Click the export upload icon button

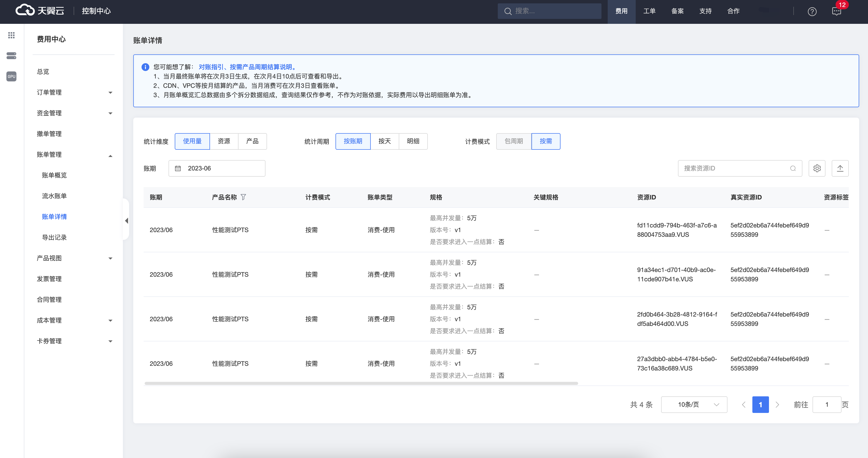pos(840,168)
